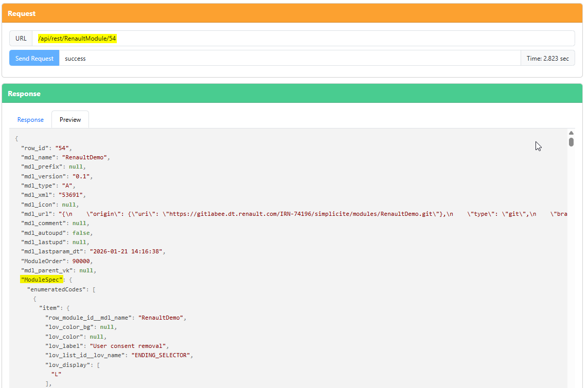588x388 pixels.
Task: Click the highlighted "ModuleSpec" key
Action: (x=41, y=280)
